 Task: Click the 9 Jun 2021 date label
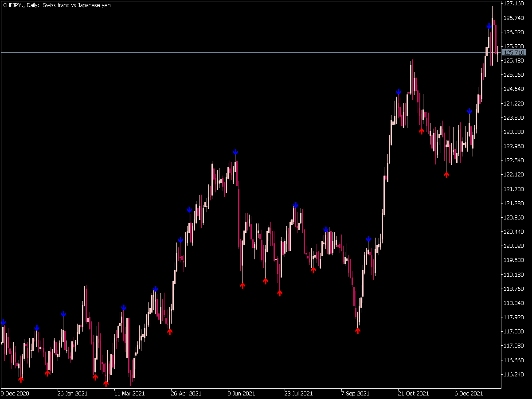click(242, 393)
